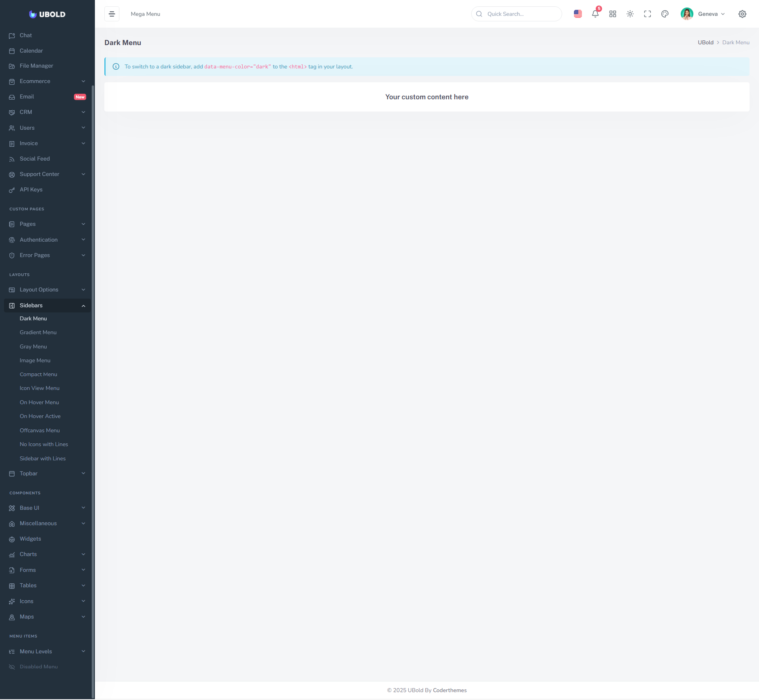Open Miscellaneous components menu

[47, 524]
